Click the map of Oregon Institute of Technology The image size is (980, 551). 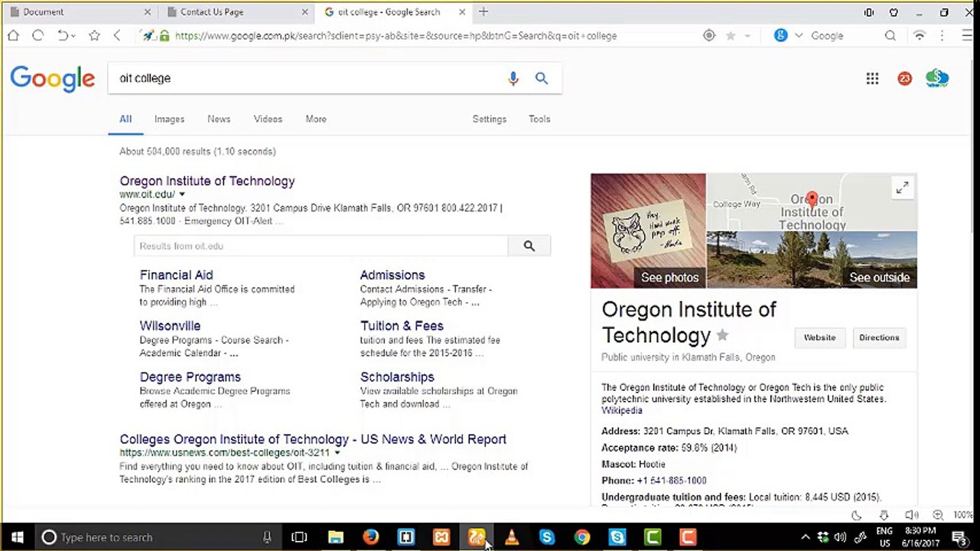click(812, 202)
